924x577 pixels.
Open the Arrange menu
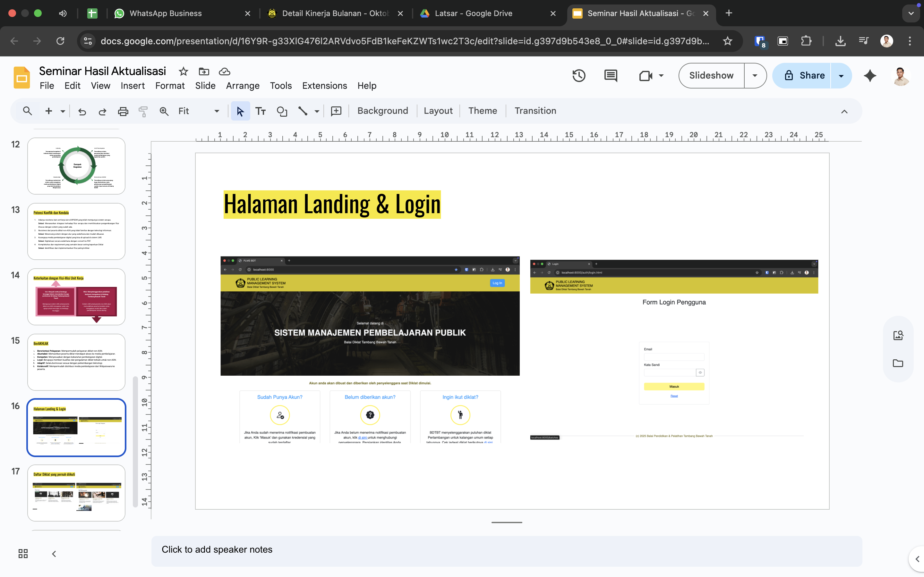243,86
